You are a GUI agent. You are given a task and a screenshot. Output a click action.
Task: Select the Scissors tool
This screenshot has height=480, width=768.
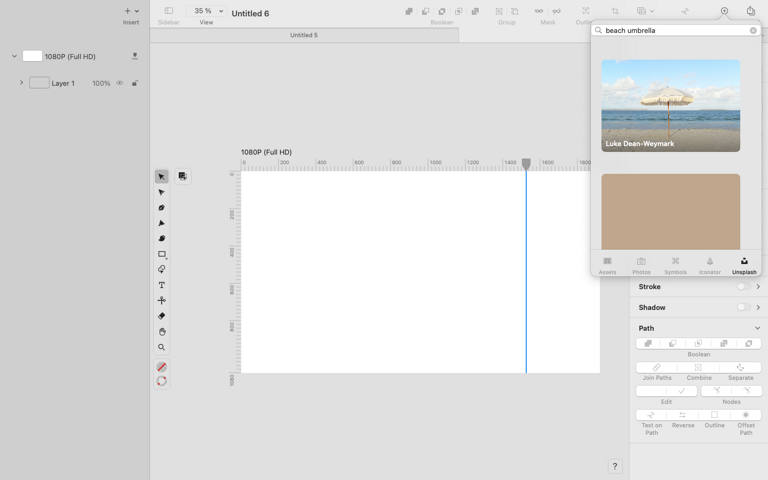click(162, 300)
